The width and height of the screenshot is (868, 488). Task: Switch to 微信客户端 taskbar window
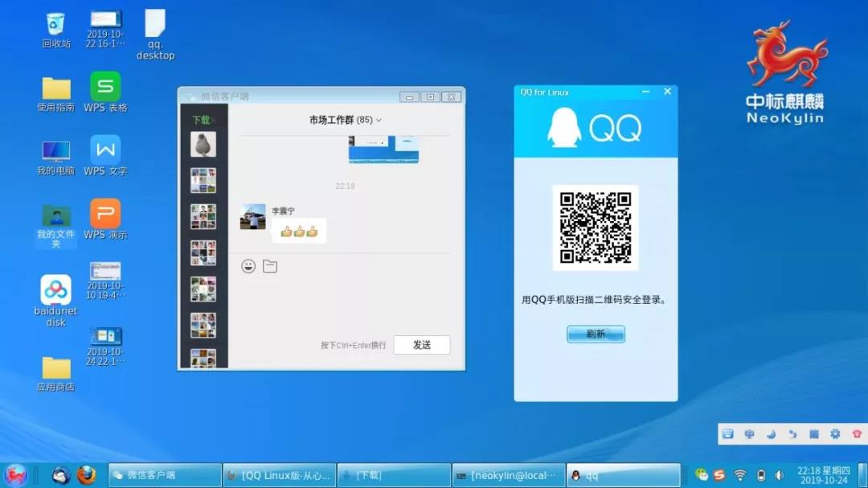pos(165,475)
